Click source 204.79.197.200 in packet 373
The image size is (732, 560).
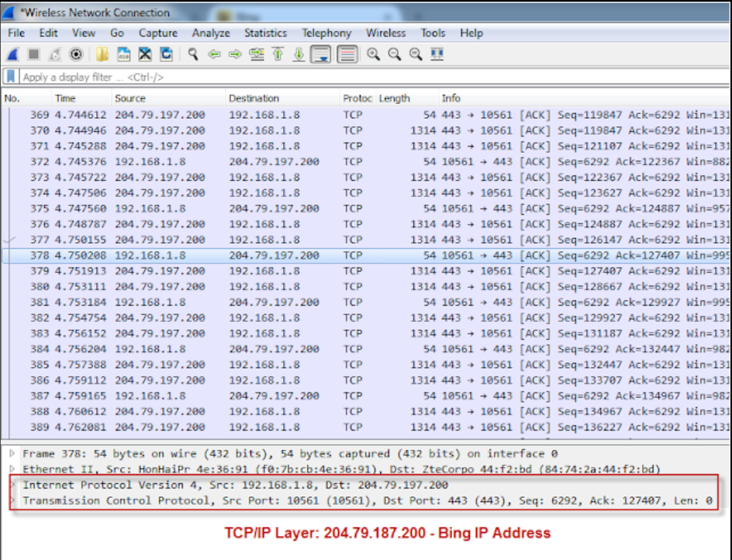pos(160,178)
